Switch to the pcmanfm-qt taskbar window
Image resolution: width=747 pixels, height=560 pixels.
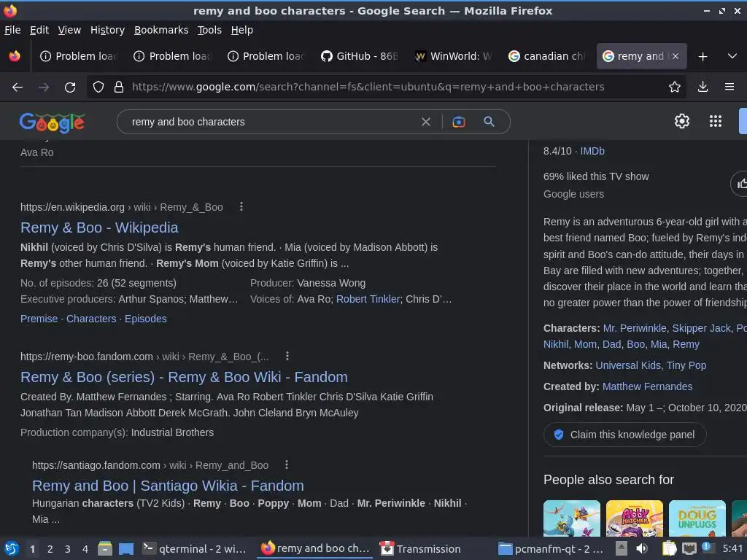tap(551, 548)
